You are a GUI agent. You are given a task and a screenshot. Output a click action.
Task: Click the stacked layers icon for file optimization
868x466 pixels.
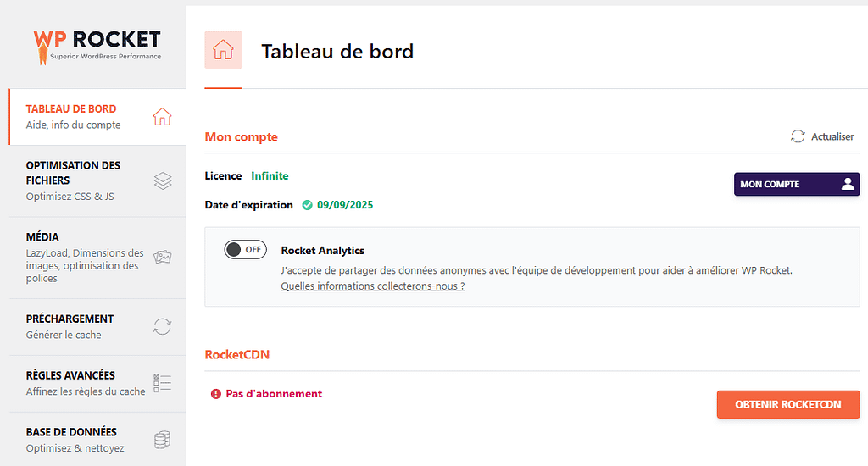[x=163, y=180]
